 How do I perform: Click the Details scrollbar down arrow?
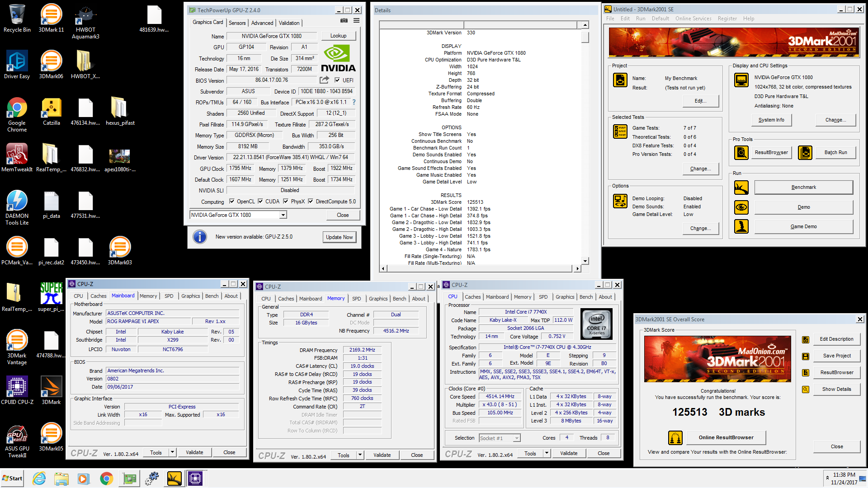click(585, 261)
